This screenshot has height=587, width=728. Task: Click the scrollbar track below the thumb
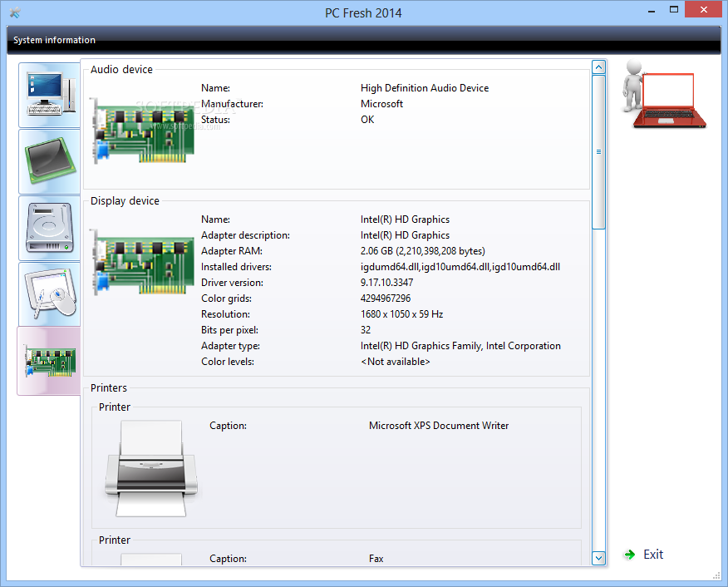tap(599, 390)
